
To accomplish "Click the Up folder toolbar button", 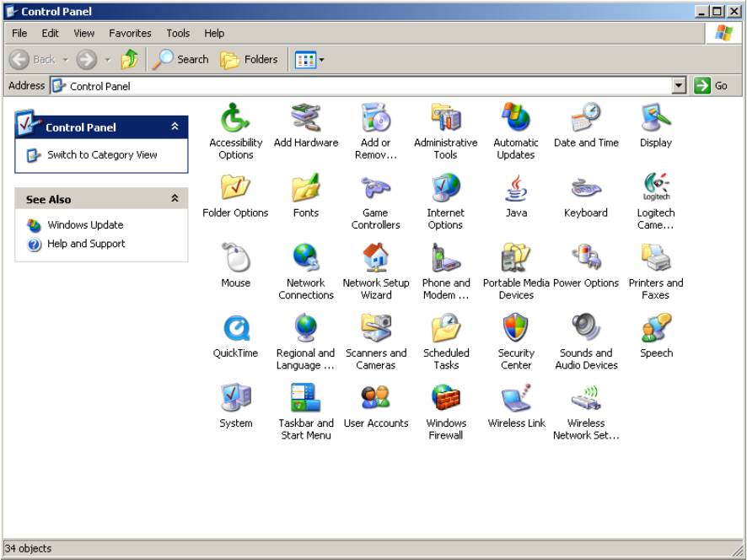I will click(129, 60).
